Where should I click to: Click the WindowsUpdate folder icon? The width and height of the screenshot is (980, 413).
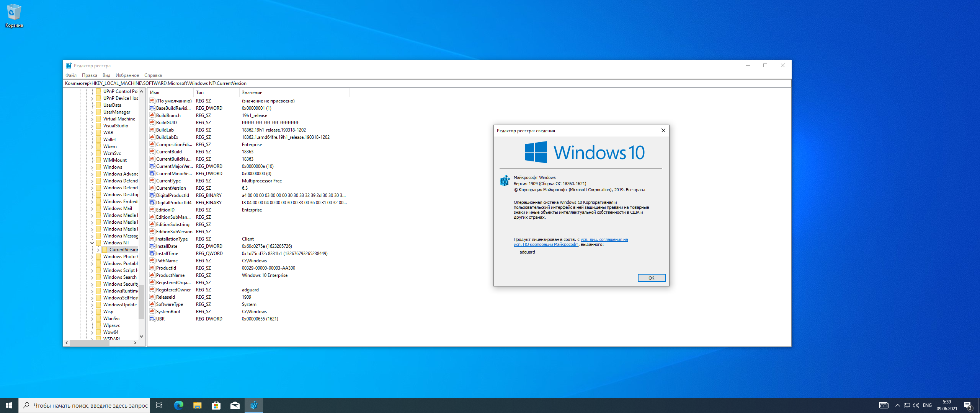(99, 305)
